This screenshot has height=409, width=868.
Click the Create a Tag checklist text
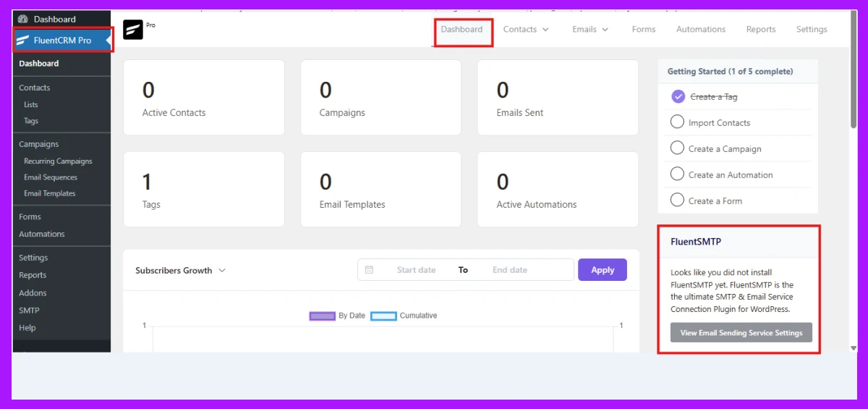click(x=714, y=97)
